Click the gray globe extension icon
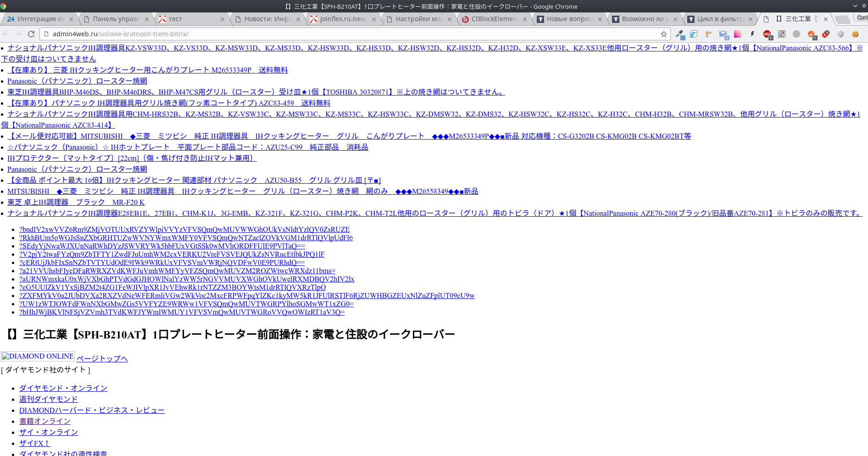 (796, 34)
